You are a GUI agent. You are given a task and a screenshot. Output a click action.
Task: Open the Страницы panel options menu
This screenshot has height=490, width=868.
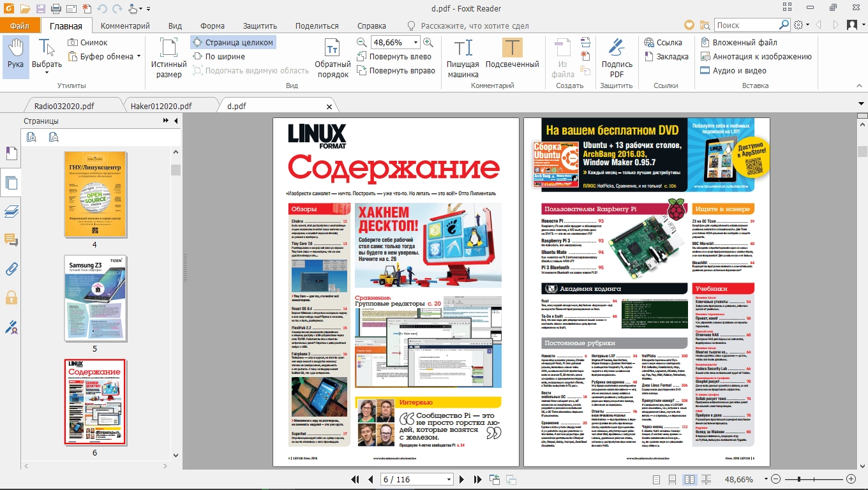click(x=176, y=121)
